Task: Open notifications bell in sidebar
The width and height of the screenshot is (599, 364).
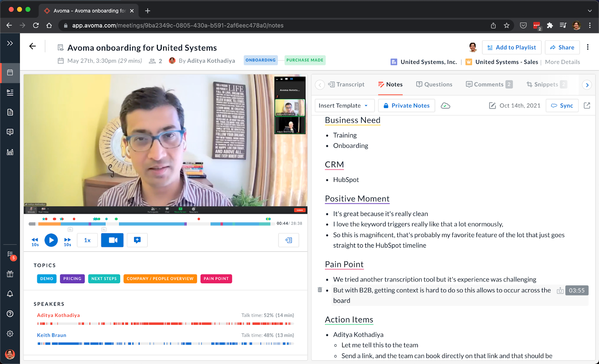Action: click(10, 294)
